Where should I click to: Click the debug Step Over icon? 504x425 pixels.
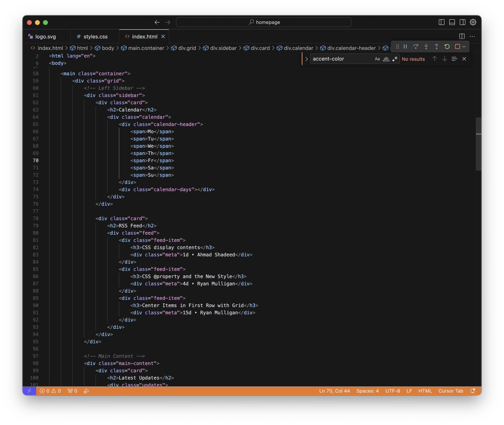click(416, 47)
